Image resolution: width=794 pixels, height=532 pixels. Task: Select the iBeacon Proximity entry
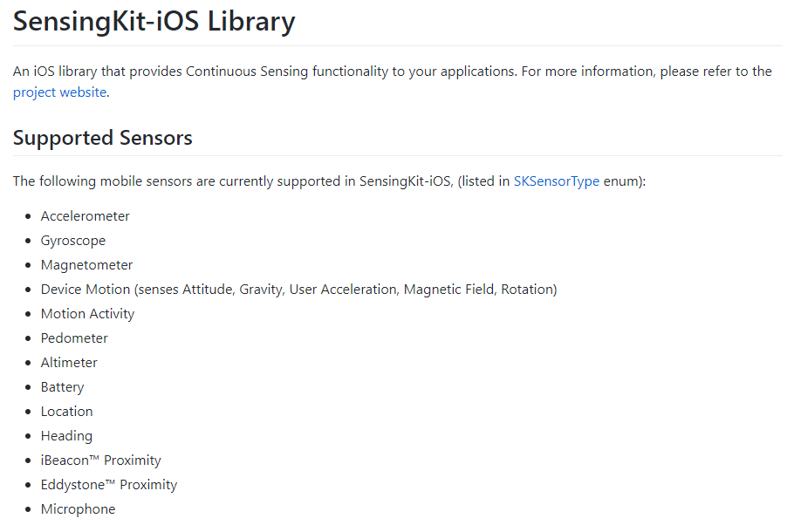click(101, 460)
